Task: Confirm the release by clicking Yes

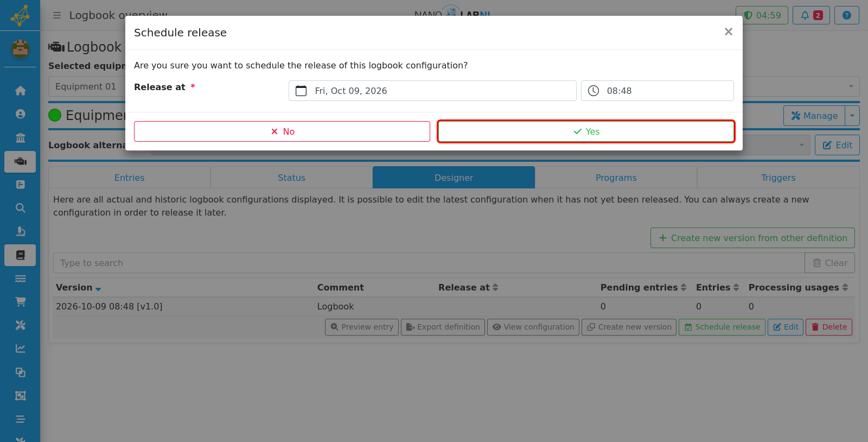Action: [586, 131]
